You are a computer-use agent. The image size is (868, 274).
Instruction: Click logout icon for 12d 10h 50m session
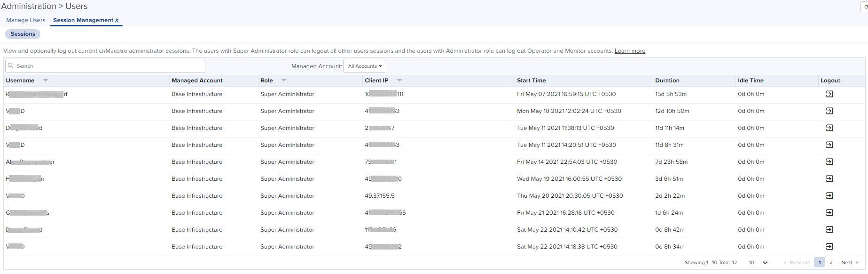(829, 111)
